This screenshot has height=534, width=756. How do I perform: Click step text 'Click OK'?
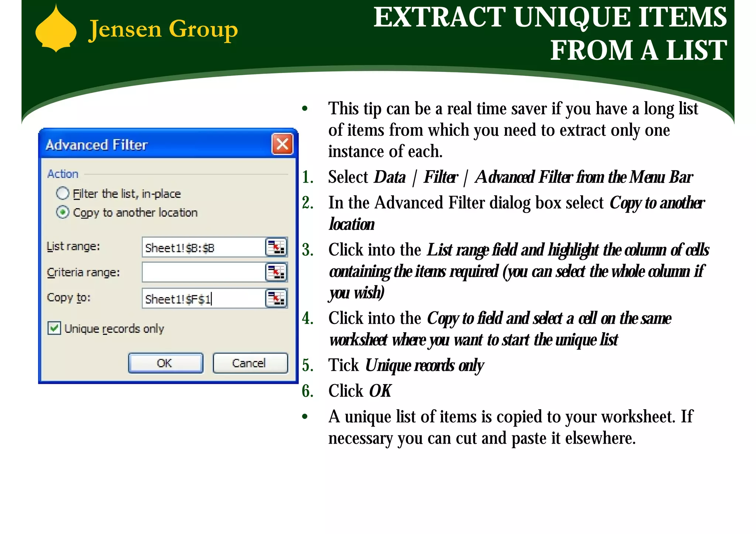(360, 391)
